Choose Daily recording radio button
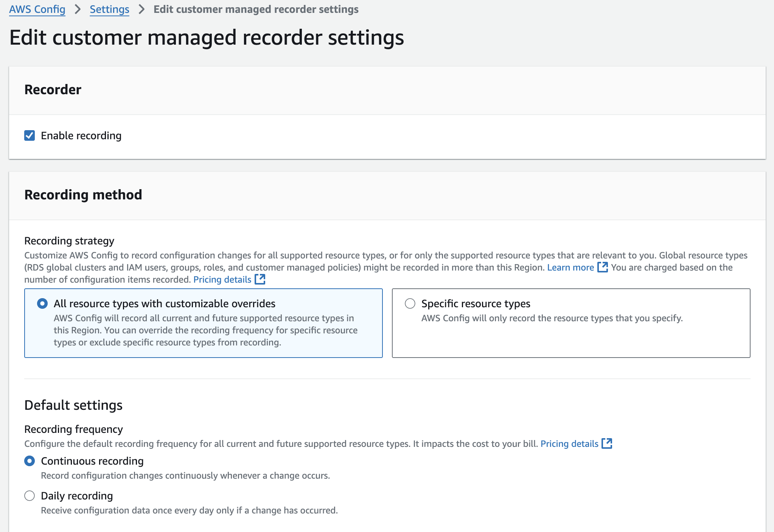The width and height of the screenshot is (774, 532). click(x=30, y=496)
